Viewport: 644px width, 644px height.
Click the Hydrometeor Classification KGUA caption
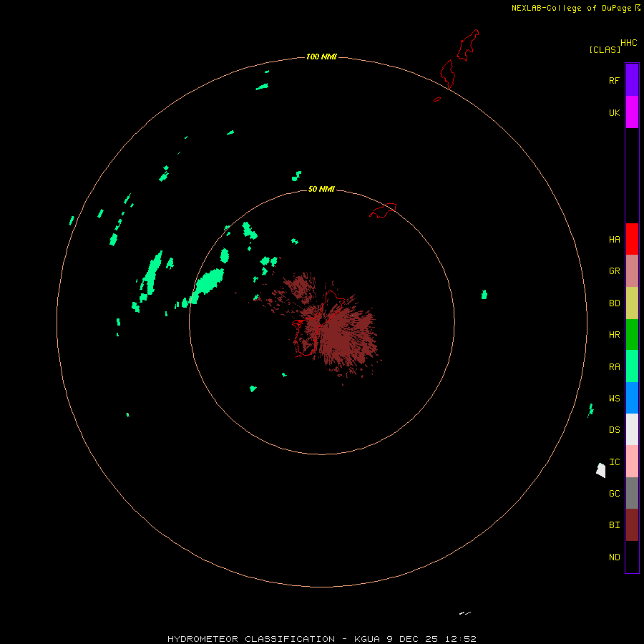[321, 639]
